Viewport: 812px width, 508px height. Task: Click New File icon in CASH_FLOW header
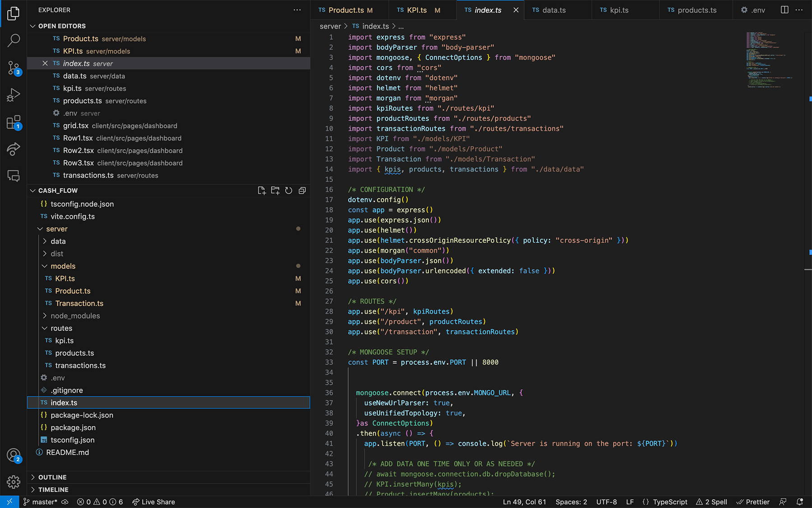262,191
